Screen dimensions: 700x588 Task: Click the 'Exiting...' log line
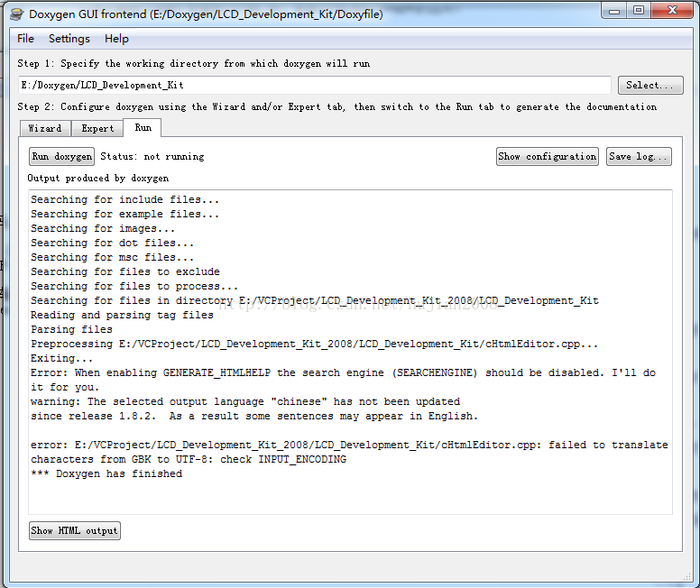point(61,359)
